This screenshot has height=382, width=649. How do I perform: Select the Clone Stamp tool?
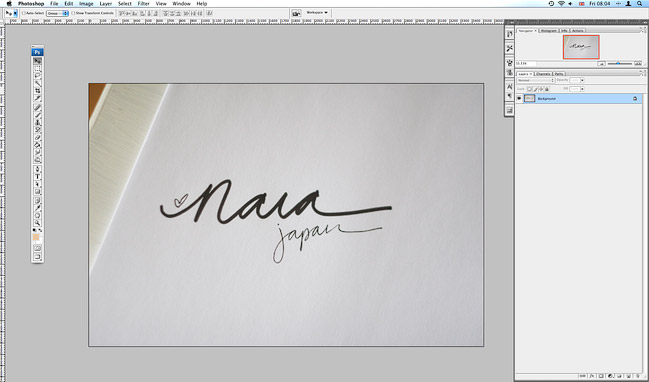click(37, 123)
